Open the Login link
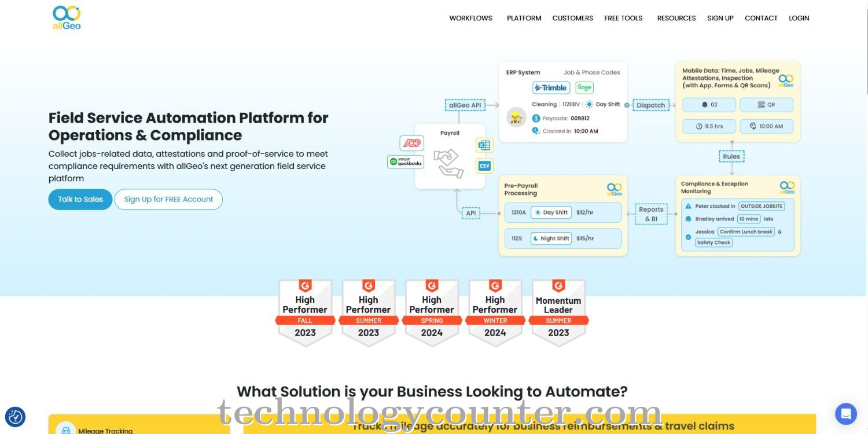 coord(799,18)
